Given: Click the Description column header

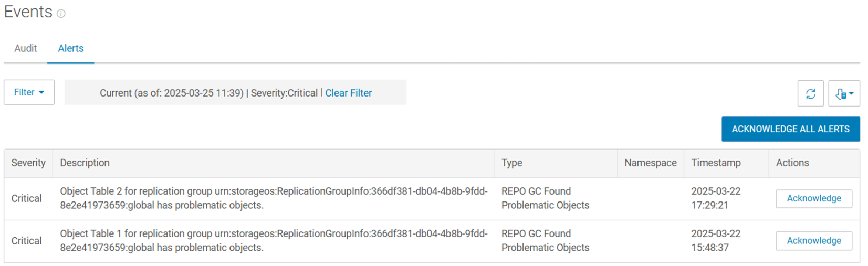Looking at the screenshot, I should click(x=85, y=163).
